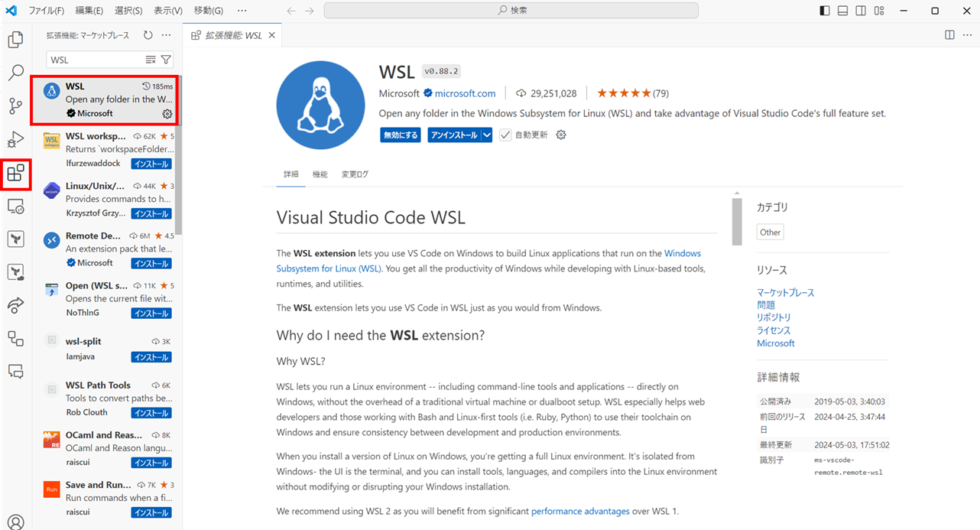The height and width of the screenshot is (530, 980).
Task: Open the Explorer view in activity bar
Action: [15, 40]
